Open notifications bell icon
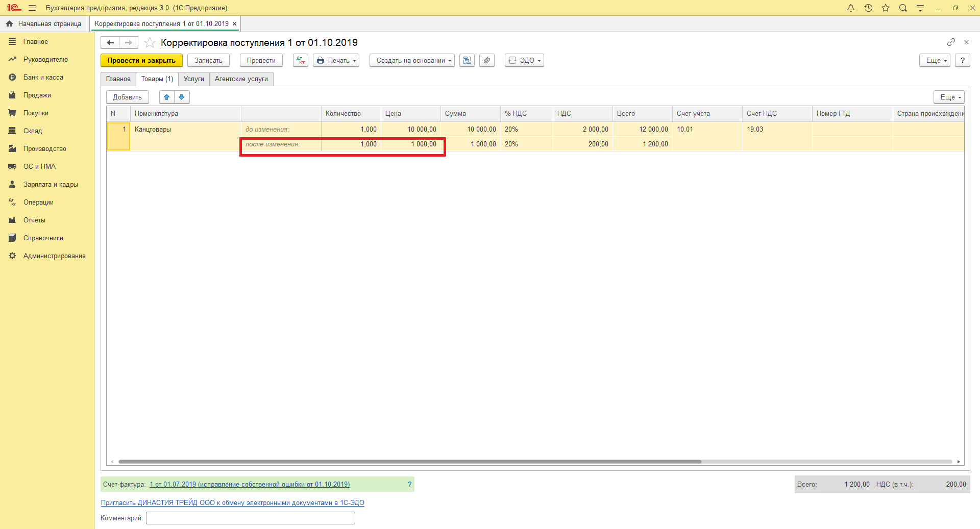Viewport: 980px width, 529px height. click(x=851, y=8)
